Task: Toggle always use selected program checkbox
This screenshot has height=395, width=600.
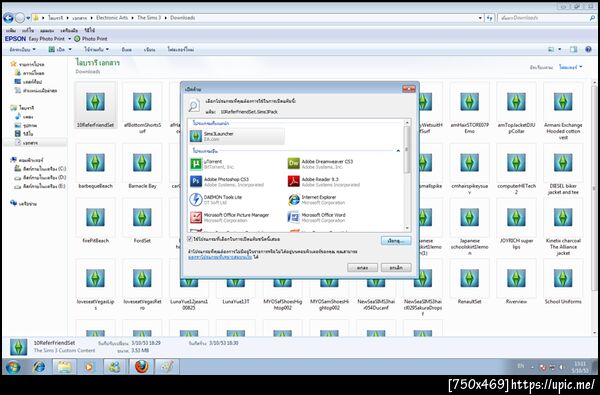Action: point(189,239)
